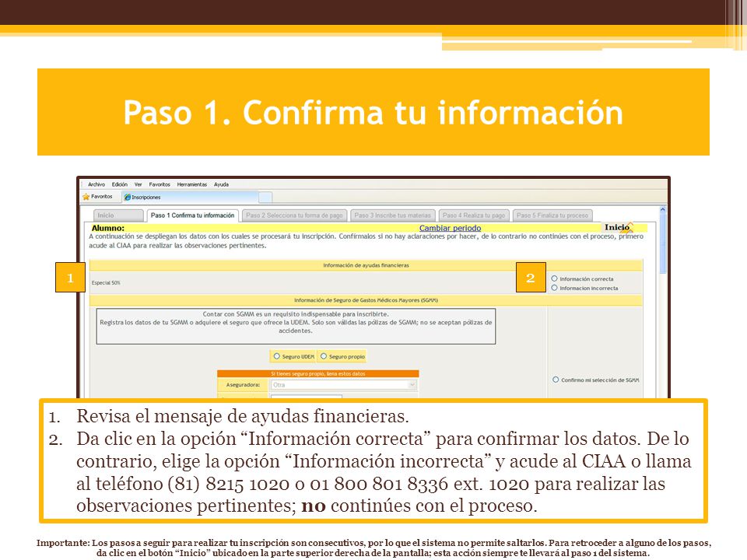Open a new blank browser tab

pos(265,197)
